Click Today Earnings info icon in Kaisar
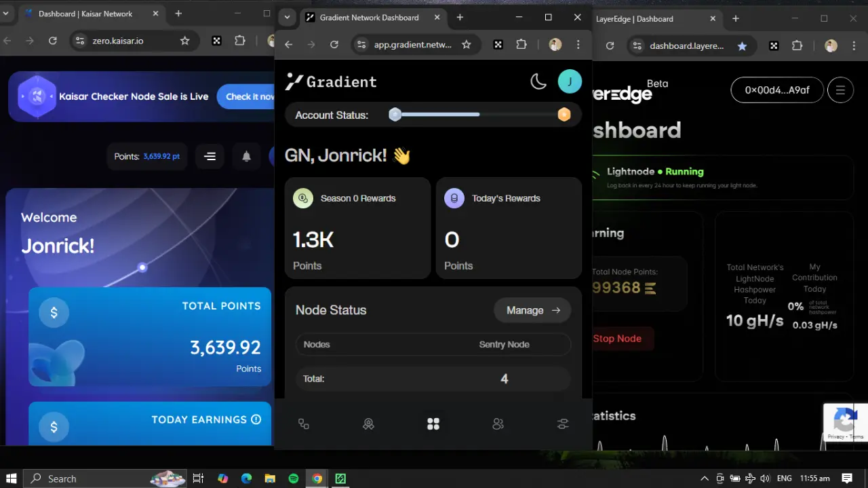Viewport: 868px width, 488px height. pos(256,419)
